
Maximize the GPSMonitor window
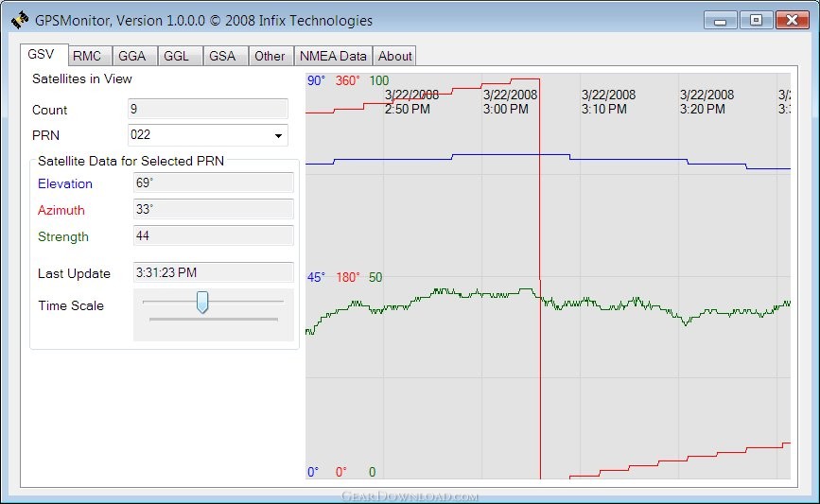(756, 21)
